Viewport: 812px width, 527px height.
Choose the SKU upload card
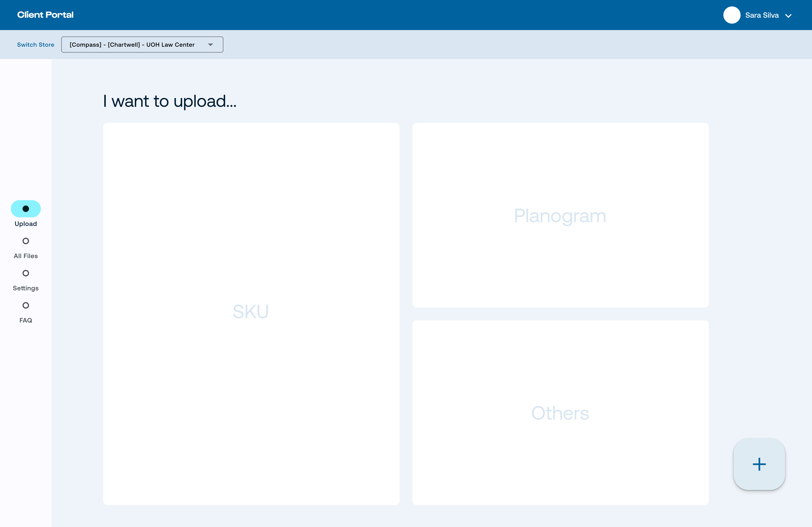pyautogui.click(x=251, y=314)
